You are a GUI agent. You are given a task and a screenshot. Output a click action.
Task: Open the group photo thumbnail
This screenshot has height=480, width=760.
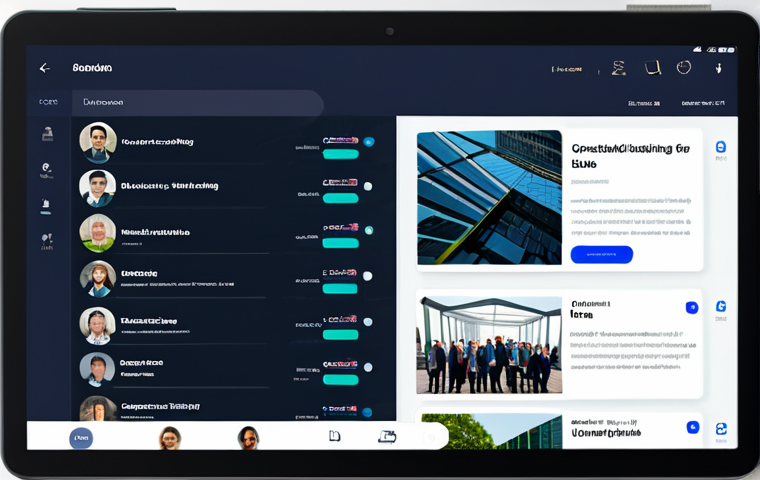(x=489, y=344)
